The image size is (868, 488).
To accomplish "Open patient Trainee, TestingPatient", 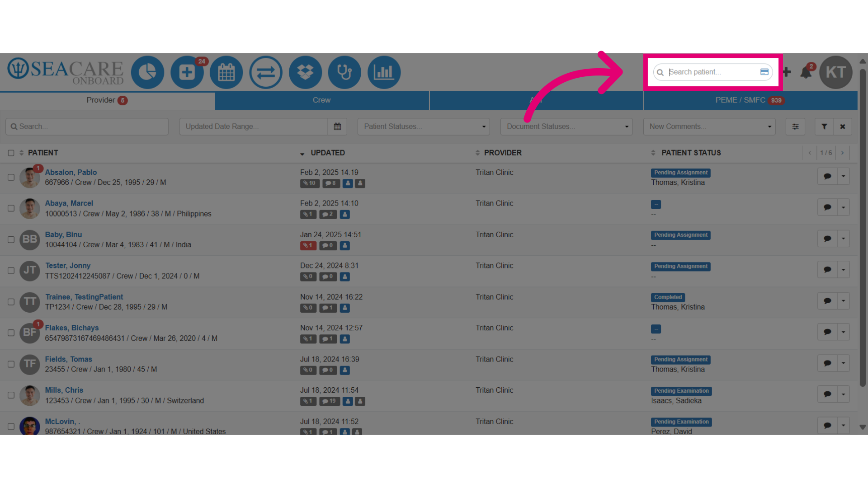I will (x=84, y=297).
